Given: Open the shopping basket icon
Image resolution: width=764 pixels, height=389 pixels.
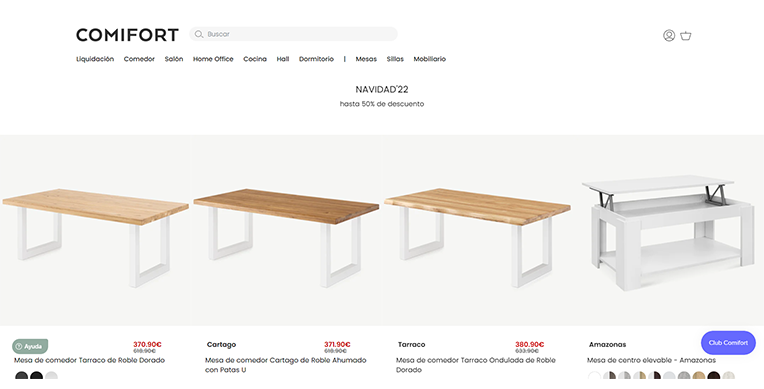Looking at the screenshot, I should pos(686,36).
